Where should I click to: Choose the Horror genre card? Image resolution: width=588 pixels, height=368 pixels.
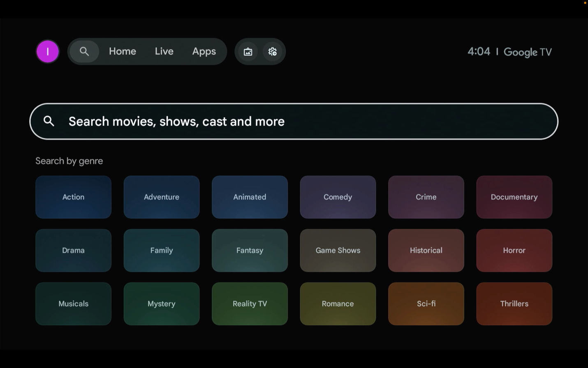tap(514, 250)
